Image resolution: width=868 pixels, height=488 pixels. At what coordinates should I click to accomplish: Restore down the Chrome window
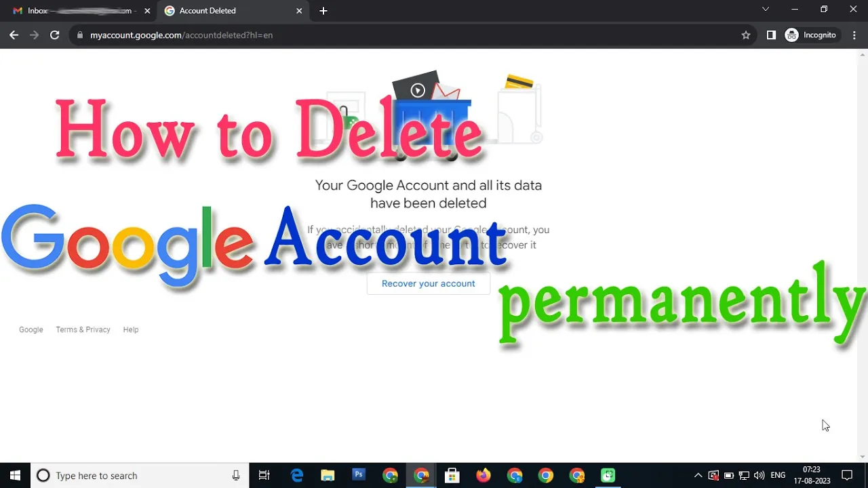(824, 9)
